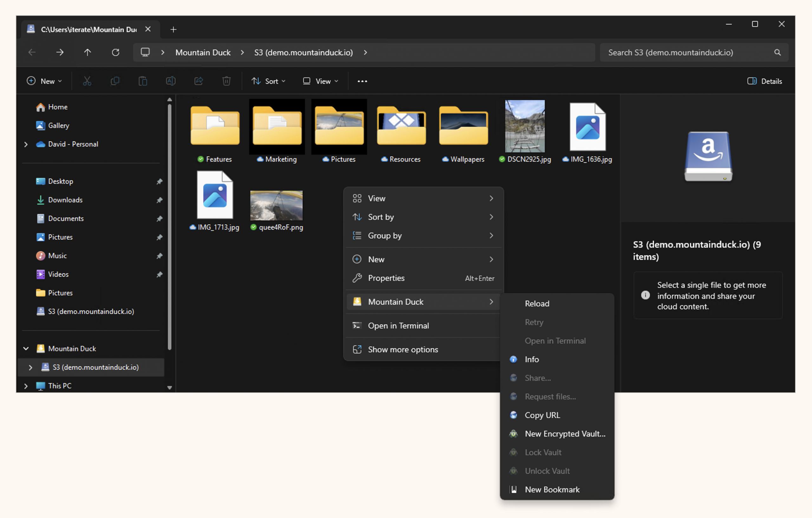This screenshot has width=812, height=518.
Task: Open the See more three-dots menu
Action: [362, 81]
